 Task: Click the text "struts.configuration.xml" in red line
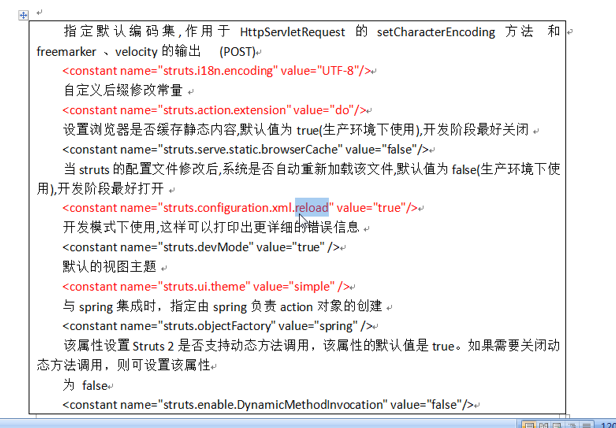click(227, 208)
